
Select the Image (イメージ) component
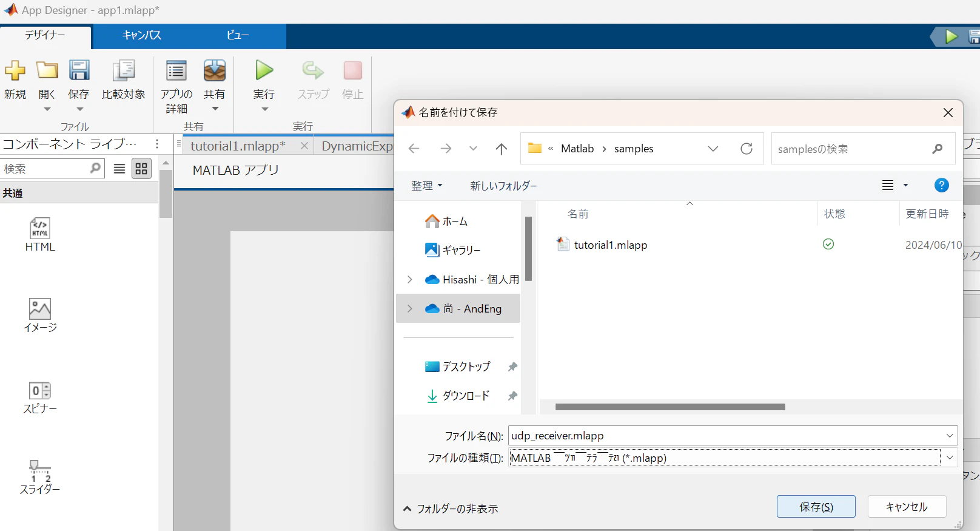(40, 315)
